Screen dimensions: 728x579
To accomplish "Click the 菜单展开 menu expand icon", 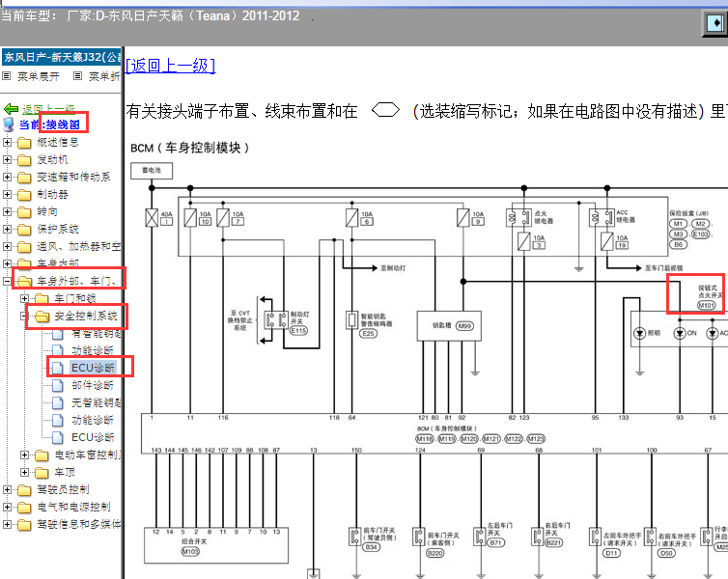I will pos(7,75).
